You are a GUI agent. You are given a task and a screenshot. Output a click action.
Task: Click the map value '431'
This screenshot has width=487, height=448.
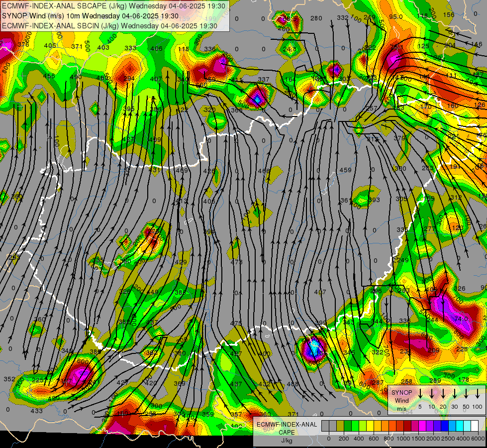(154, 170)
